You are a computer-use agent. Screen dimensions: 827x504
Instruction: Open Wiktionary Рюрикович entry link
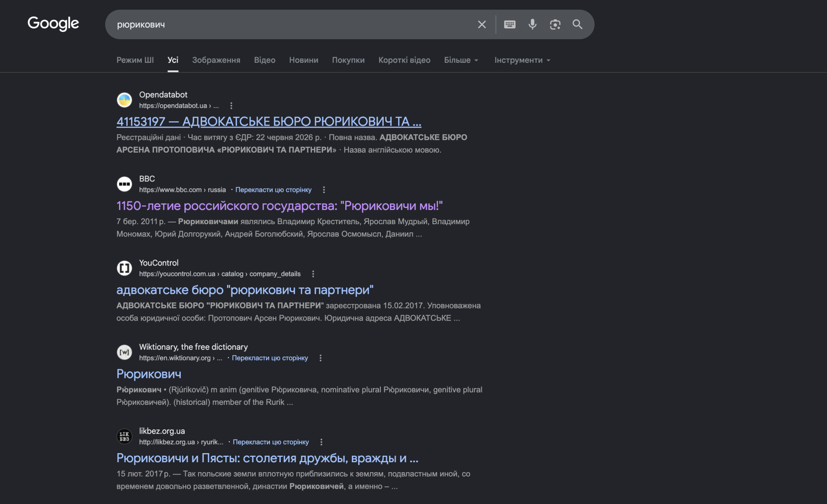point(149,374)
